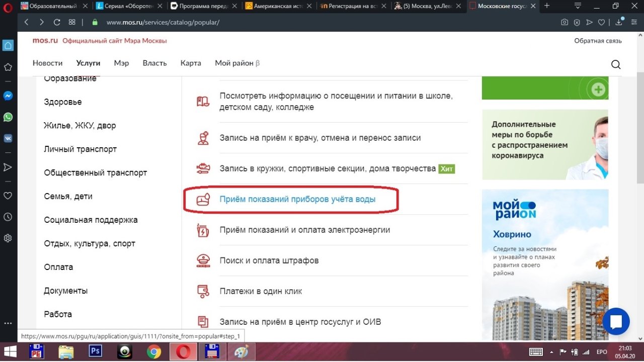The height and width of the screenshot is (362, 644).
Task: Open Opera sidebar settings gear
Action: coord(8,238)
